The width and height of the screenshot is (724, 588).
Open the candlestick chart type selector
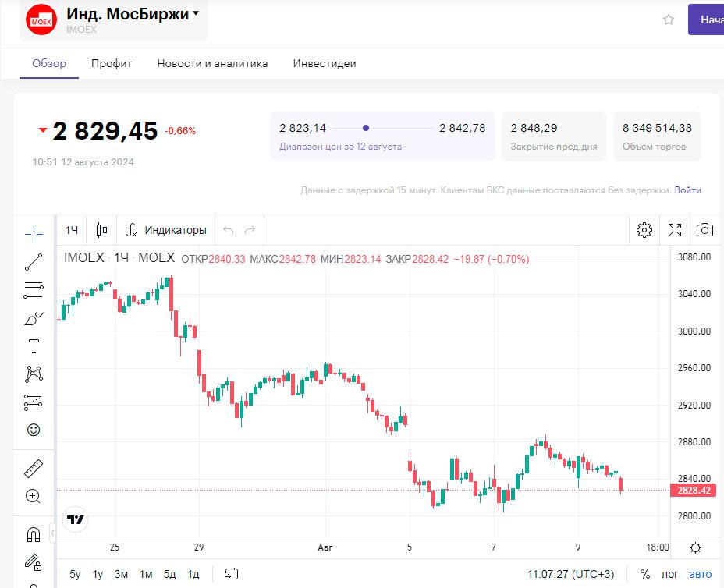(x=101, y=230)
